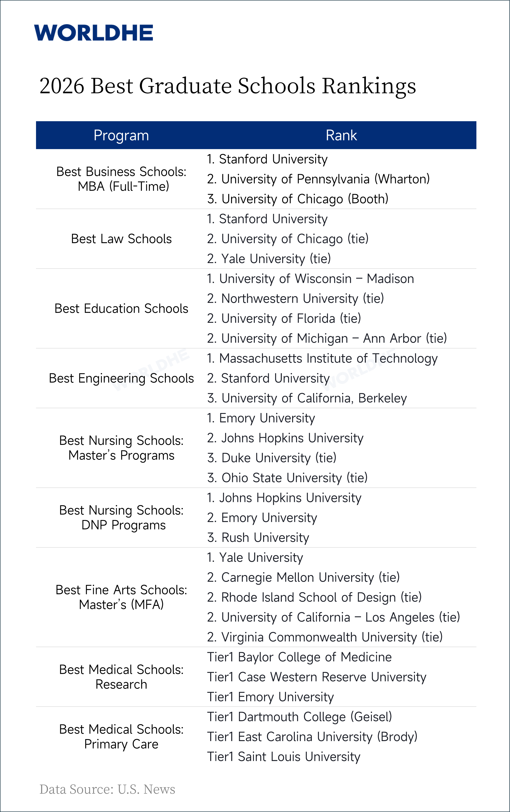Select Best Nursing Schools DNP Programs label
Viewport: 510px width, 812px height.
[121, 518]
